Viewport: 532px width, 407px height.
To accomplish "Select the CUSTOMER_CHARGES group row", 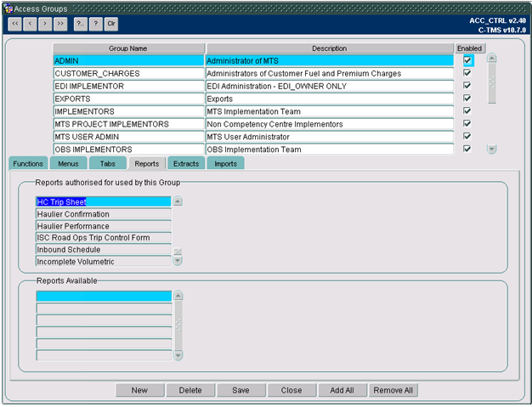I will click(129, 74).
